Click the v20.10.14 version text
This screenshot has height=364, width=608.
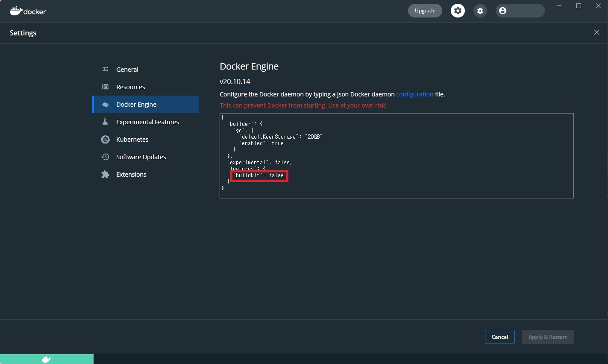point(235,82)
